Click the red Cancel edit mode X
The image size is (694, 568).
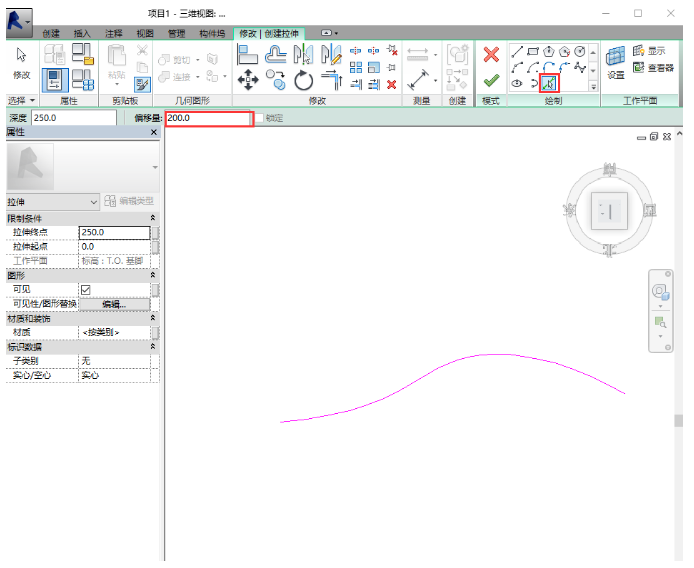(490, 55)
